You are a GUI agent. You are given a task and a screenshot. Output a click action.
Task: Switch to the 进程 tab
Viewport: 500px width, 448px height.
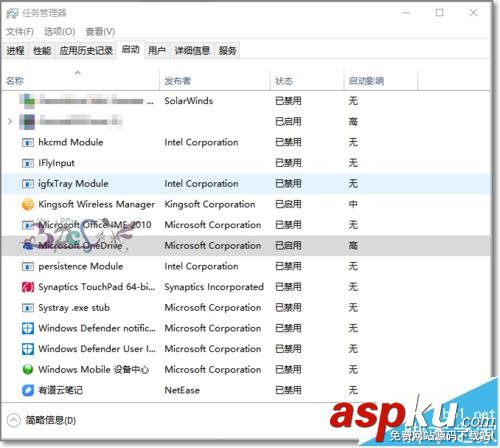click(15, 51)
